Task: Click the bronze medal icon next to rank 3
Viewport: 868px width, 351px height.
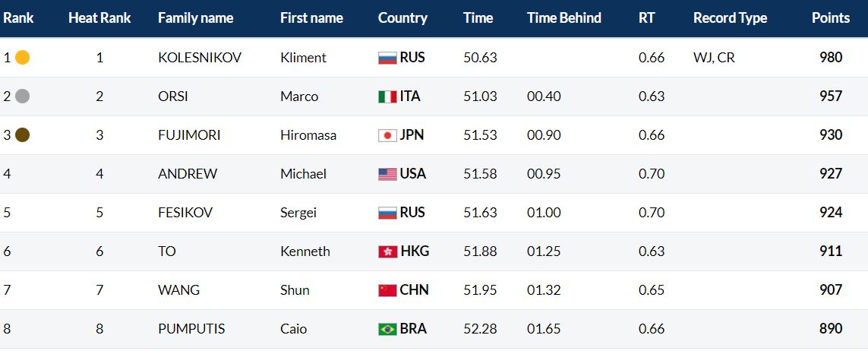Action: (x=23, y=135)
